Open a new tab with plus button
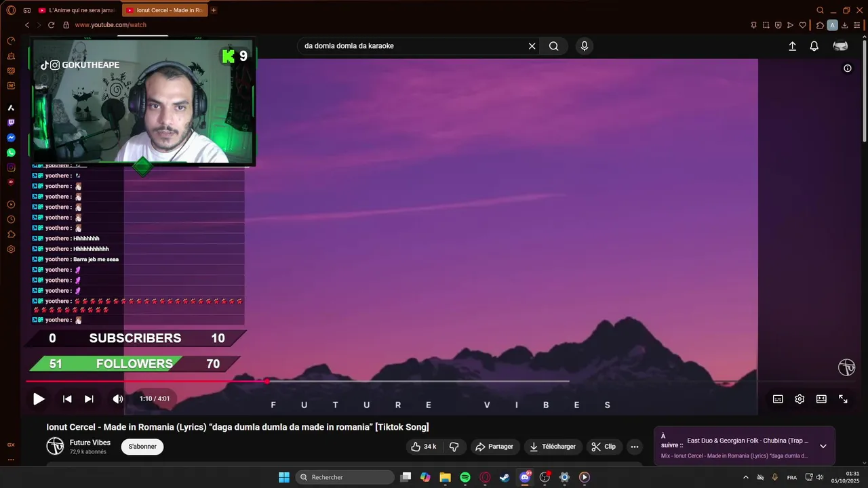868x488 pixels. point(214,10)
